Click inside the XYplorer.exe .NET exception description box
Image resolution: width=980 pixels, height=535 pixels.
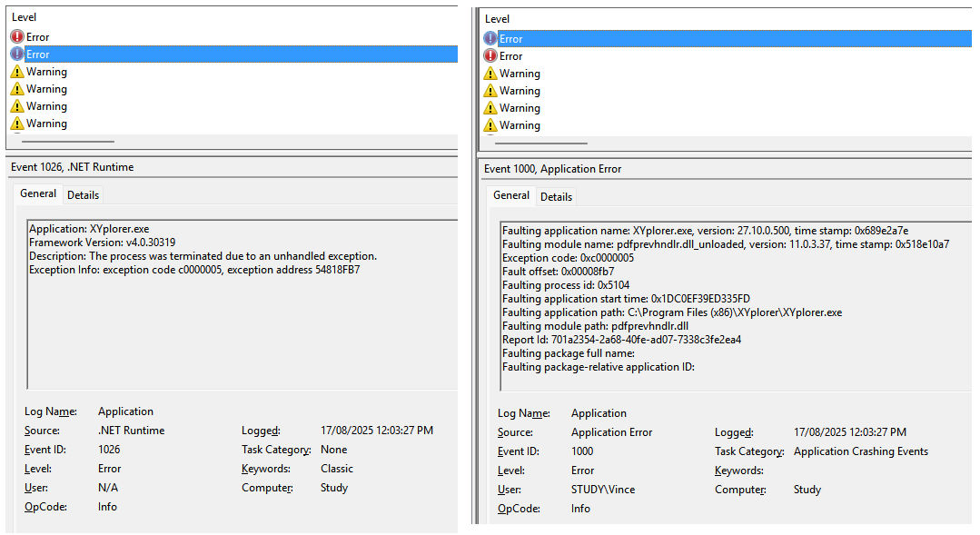tap(242, 327)
